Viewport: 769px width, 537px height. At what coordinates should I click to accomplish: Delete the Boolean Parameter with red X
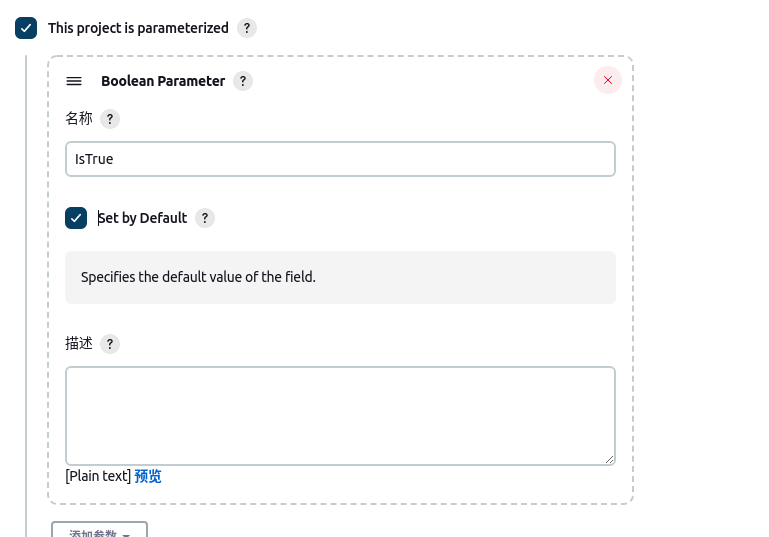608,80
